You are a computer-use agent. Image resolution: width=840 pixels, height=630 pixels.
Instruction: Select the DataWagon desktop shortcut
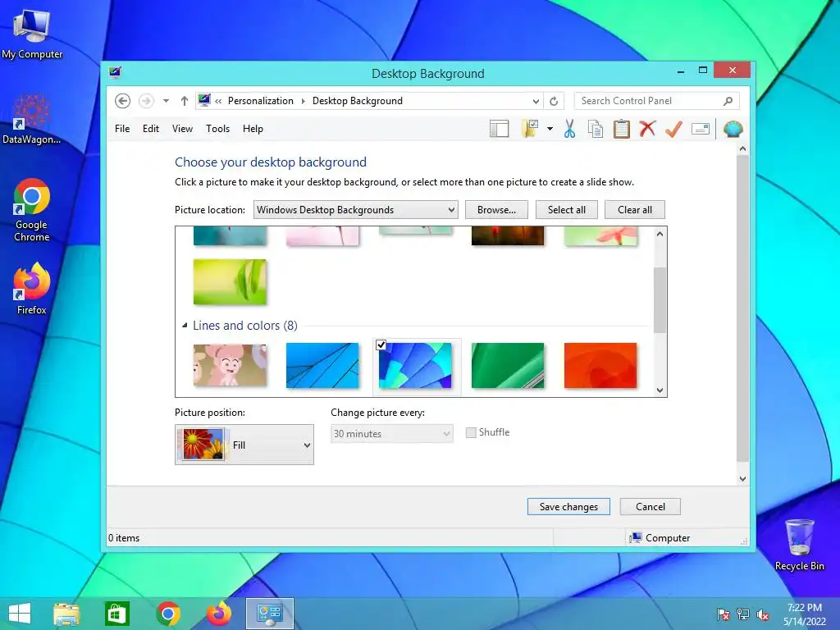32,119
